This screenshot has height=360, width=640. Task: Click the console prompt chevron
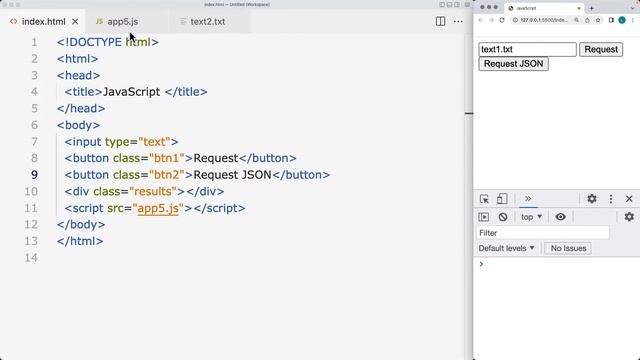(481, 264)
